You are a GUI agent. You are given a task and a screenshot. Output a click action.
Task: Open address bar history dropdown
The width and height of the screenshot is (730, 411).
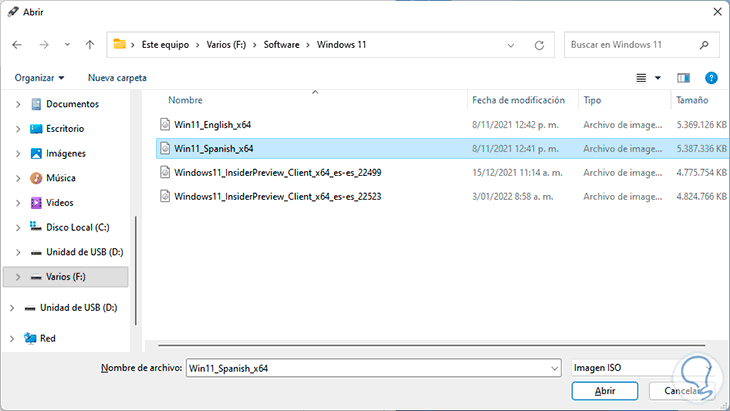coord(511,45)
